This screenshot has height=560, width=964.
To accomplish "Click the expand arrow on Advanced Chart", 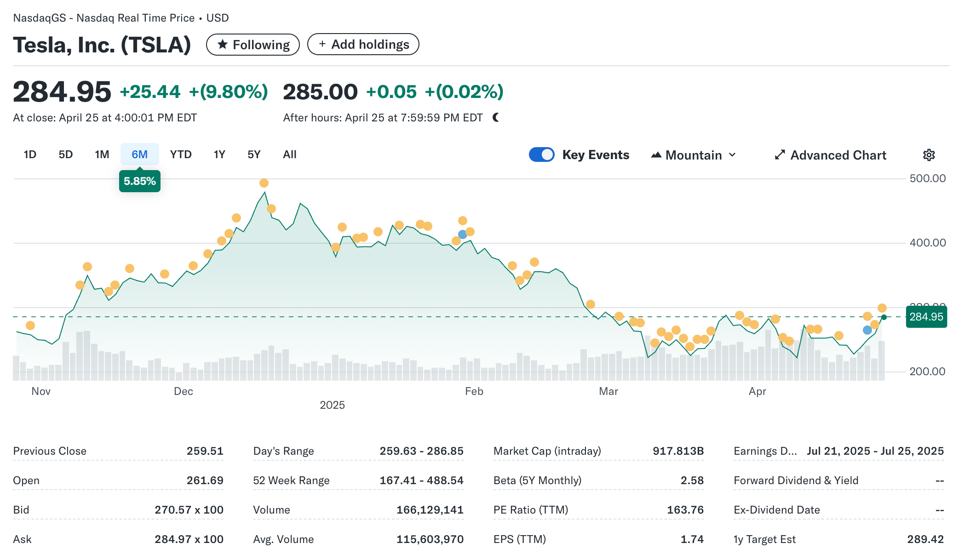I will click(780, 155).
